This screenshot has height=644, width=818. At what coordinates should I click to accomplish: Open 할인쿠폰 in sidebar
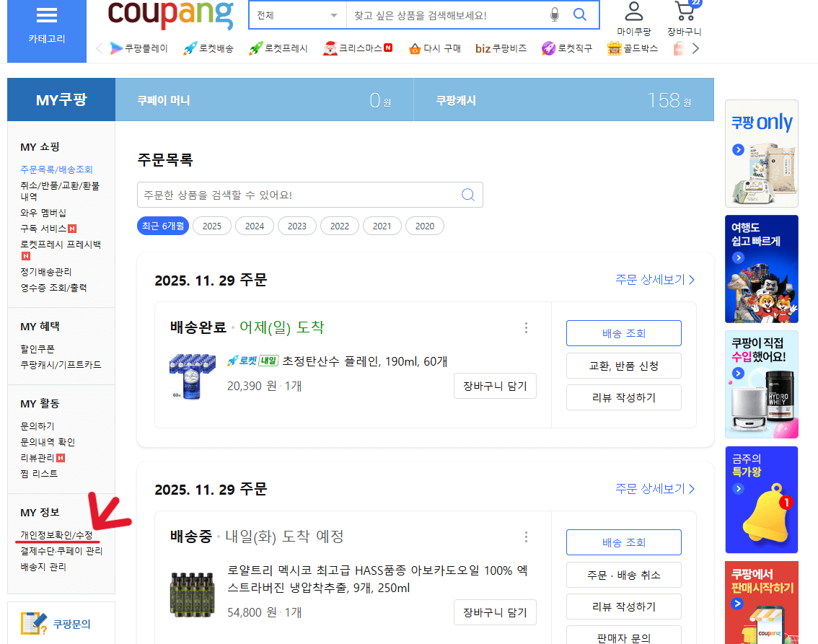pyautogui.click(x=37, y=349)
